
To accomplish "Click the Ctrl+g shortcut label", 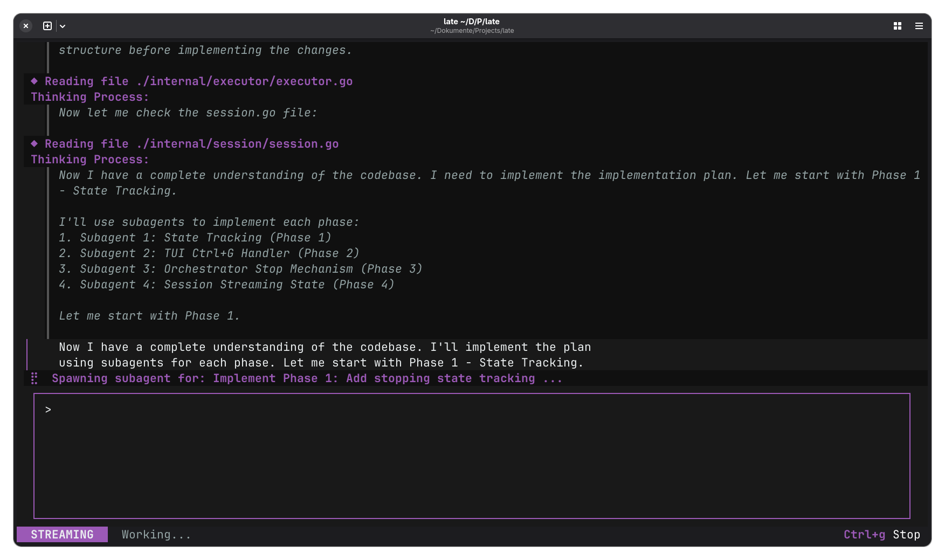I will (864, 534).
